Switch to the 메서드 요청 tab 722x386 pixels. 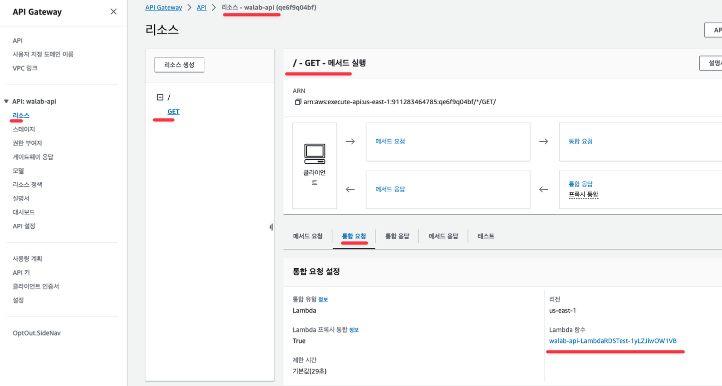[x=308, y=236]
